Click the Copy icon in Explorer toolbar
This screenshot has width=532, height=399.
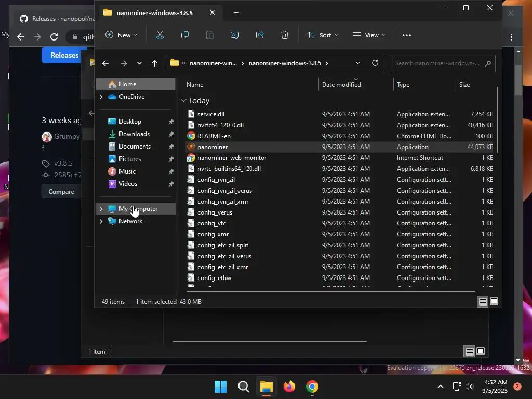tap(184, 35)
